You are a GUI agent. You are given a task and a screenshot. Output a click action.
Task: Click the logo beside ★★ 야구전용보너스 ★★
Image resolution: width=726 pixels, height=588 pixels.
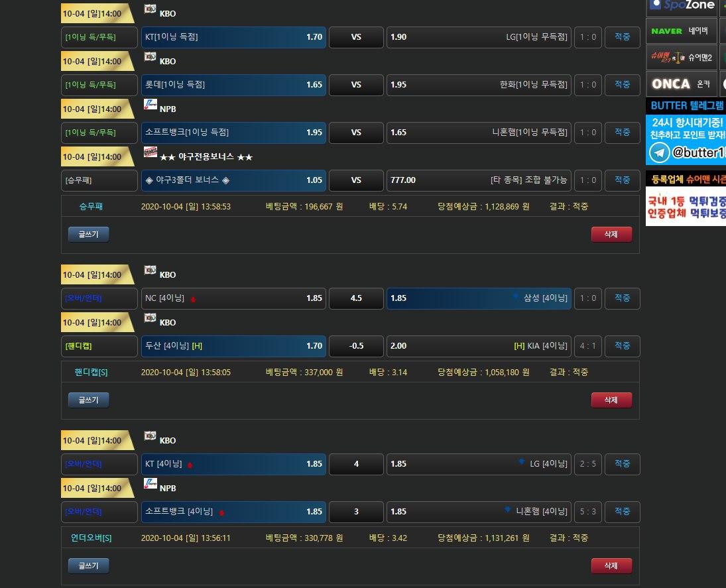click(150, 152)
